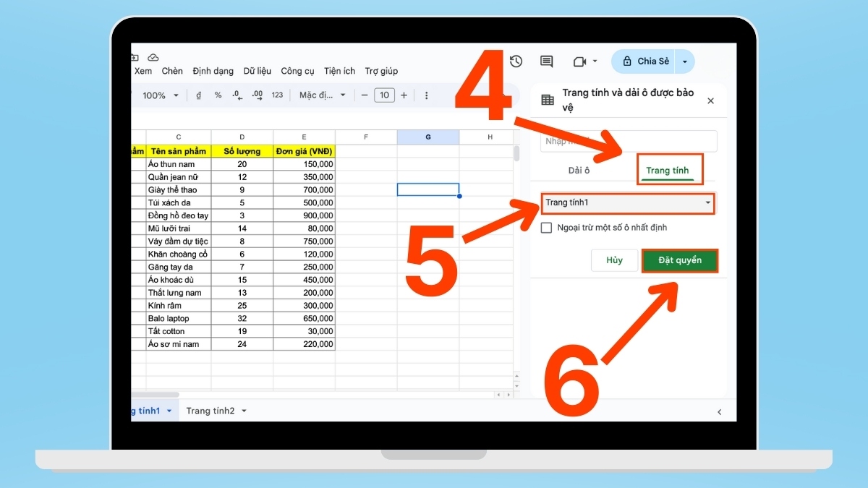
Task: Click the Chia Sẻ share button
Action: tap(644, 61)
